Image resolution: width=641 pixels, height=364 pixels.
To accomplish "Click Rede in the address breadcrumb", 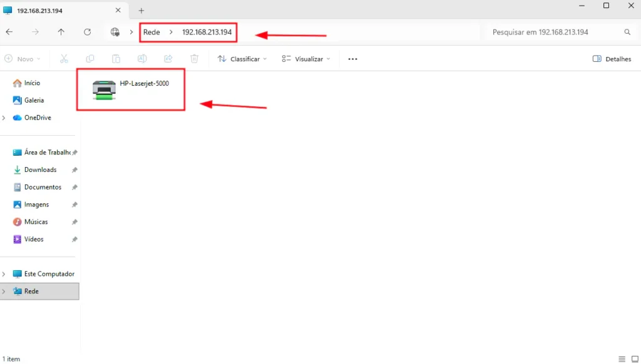I will click(x=151, y=33).
